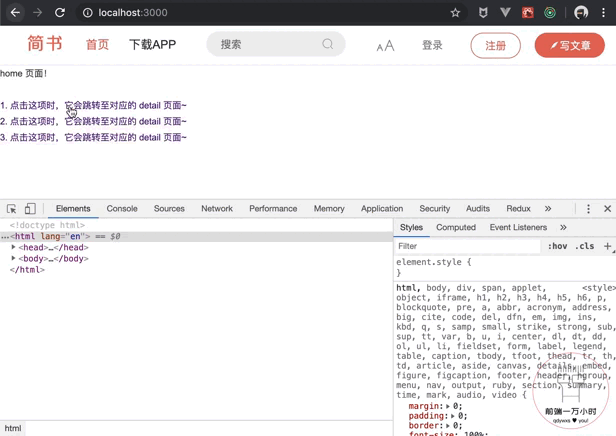Select the closing </html> tag line
Image resolution: width=616 pixels, height=436 pixels.
(27, 270)
